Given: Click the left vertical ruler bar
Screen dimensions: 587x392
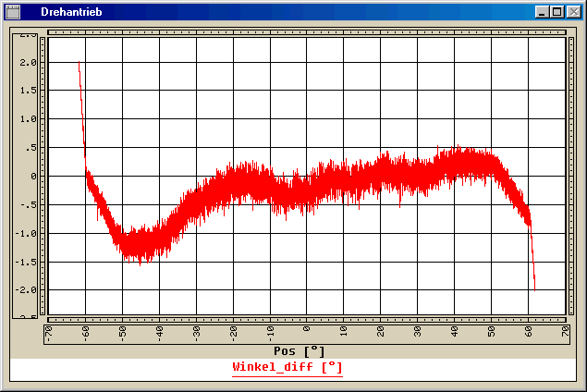Looking at the screenshot, I should 43,176.
